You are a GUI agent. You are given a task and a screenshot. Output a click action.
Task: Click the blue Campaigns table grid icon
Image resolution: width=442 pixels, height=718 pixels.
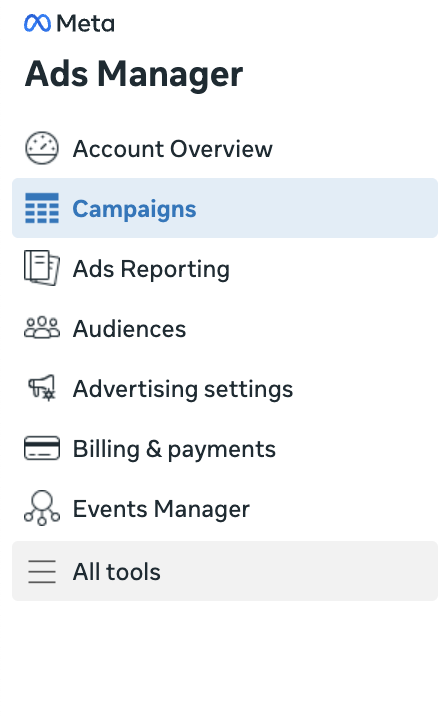point(42,208)
